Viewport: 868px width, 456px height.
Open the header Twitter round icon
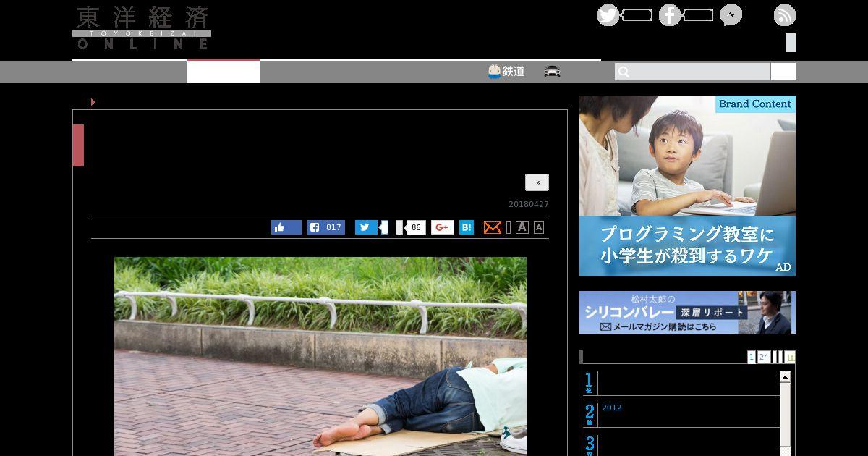pyautogui.click(x=608, y=15)
